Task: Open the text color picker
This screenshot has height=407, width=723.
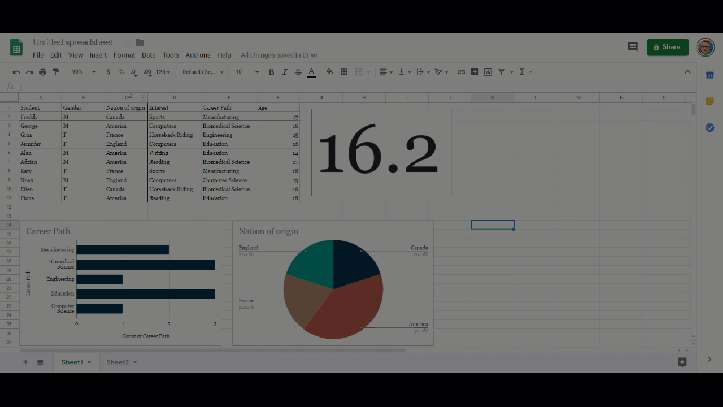Action: [311, 72]
